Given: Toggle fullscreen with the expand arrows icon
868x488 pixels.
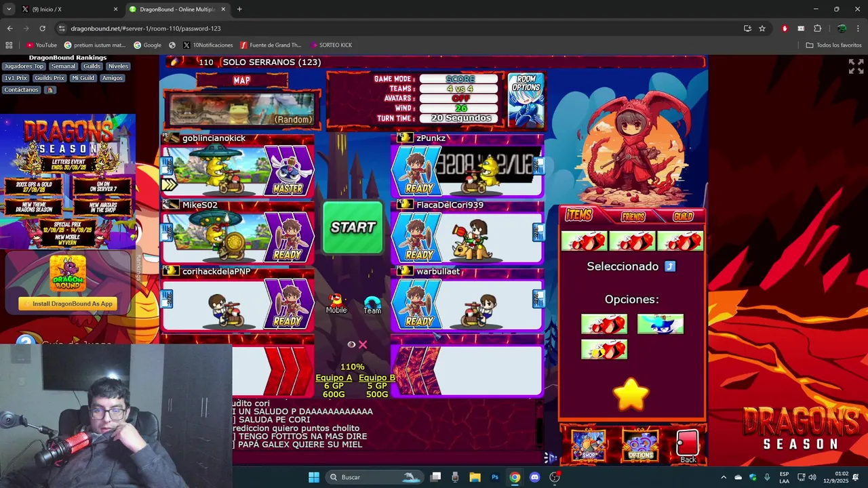Looking at the screenshot, I should 856,66.
